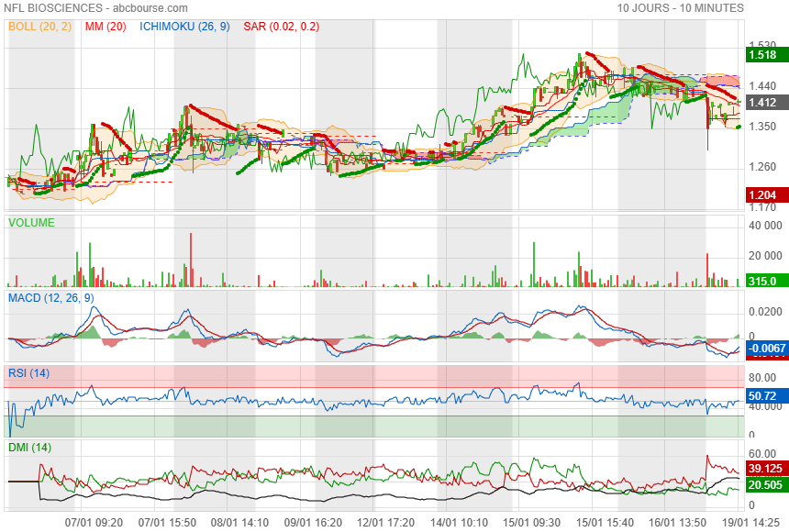The width and height of the screenshot is (789, 532).
Task: Click the green 20.505 DMI value tag
Action: point(764,484)
